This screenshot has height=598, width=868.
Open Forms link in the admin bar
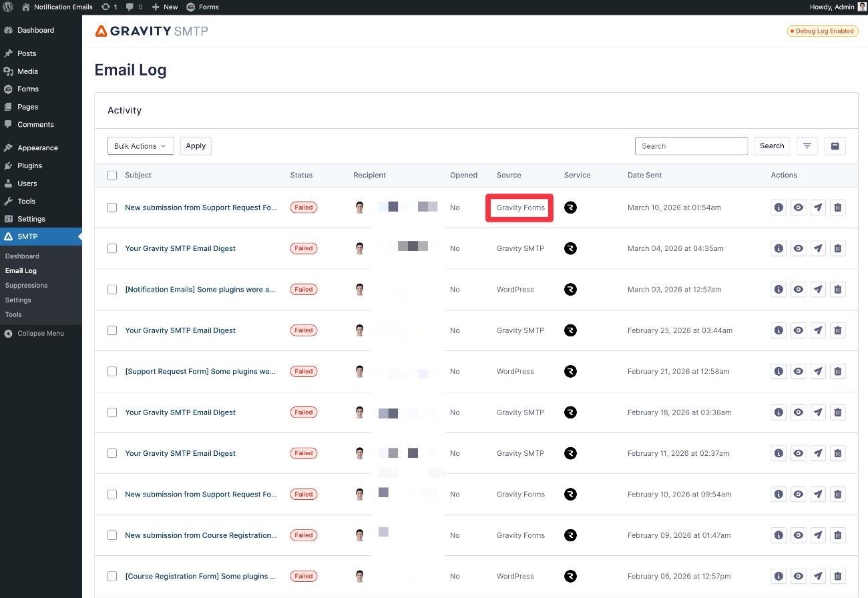click(x=202, y=7)
